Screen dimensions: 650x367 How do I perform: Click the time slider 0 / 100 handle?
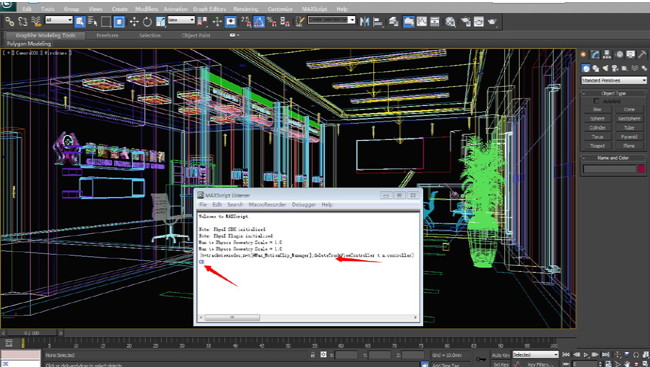[32, 333]
